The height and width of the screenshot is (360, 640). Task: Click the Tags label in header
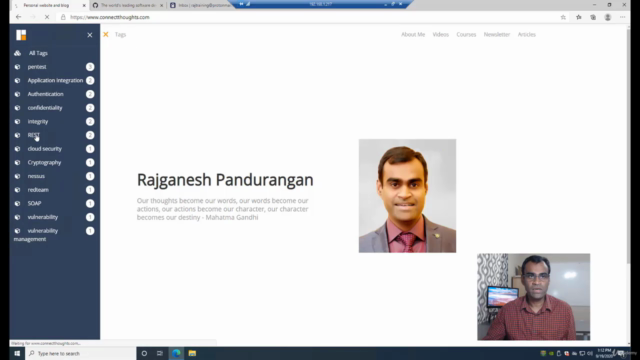120,34
